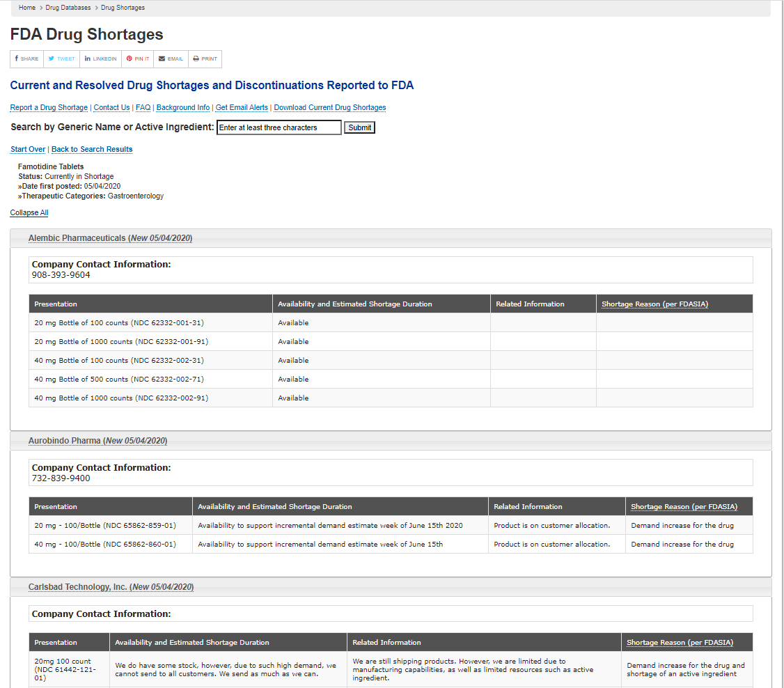The image size is (784, 688).
Task: Go to Home in breadcrumb
Action: click(x=27, y=8)
